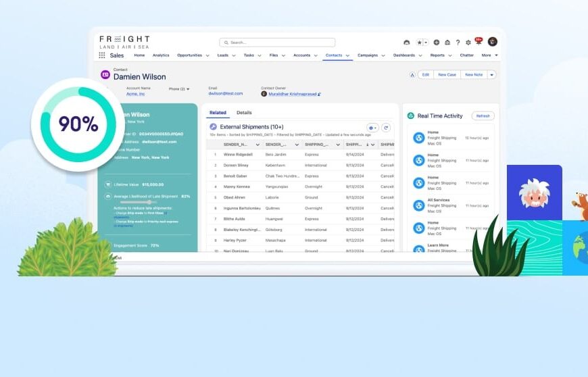
Task: Expand the Opportunities nav chevron
Action: 207,55
